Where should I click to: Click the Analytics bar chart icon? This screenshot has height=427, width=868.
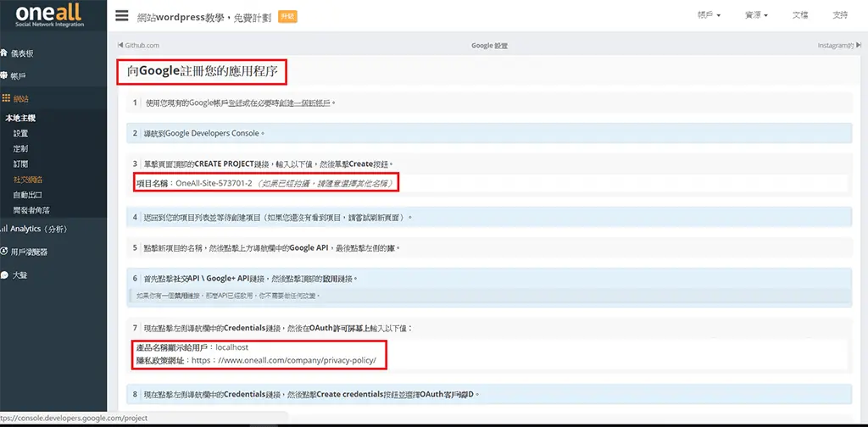pos(3,229)
